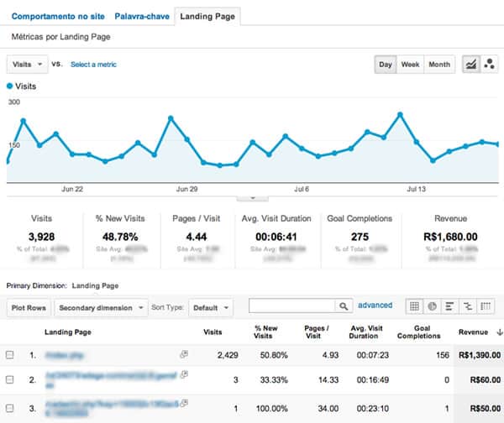The width and height of the screenshot is (504, 423).
Task: Select the comparison view icon
Action: click(x=468, y=306)
